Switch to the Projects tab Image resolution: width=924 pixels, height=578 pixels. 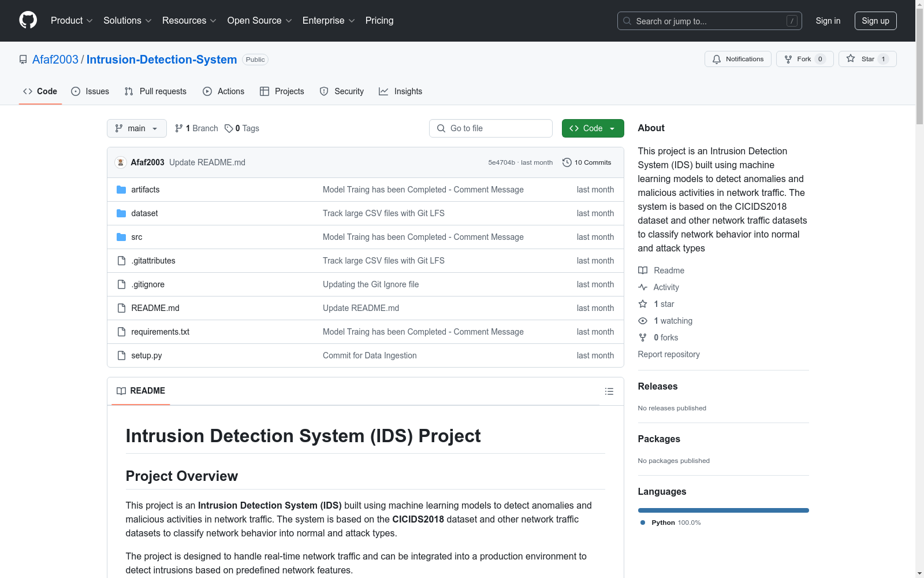(x=282, y=91)
